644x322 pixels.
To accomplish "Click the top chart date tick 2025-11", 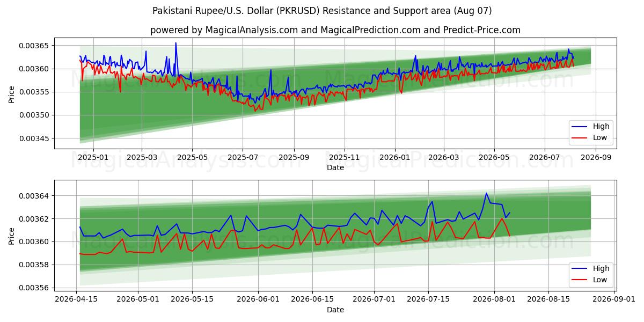I will tap(344, 157).
